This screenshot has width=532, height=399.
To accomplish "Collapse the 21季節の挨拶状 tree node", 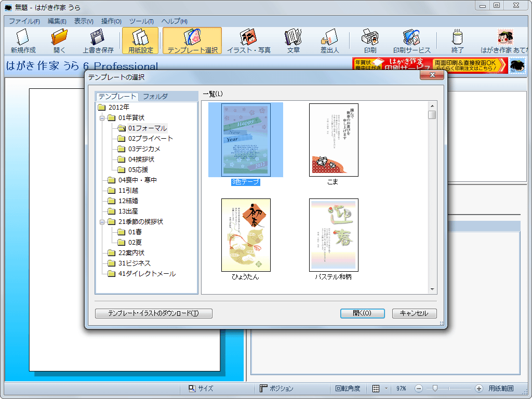I will click(102, 222).
